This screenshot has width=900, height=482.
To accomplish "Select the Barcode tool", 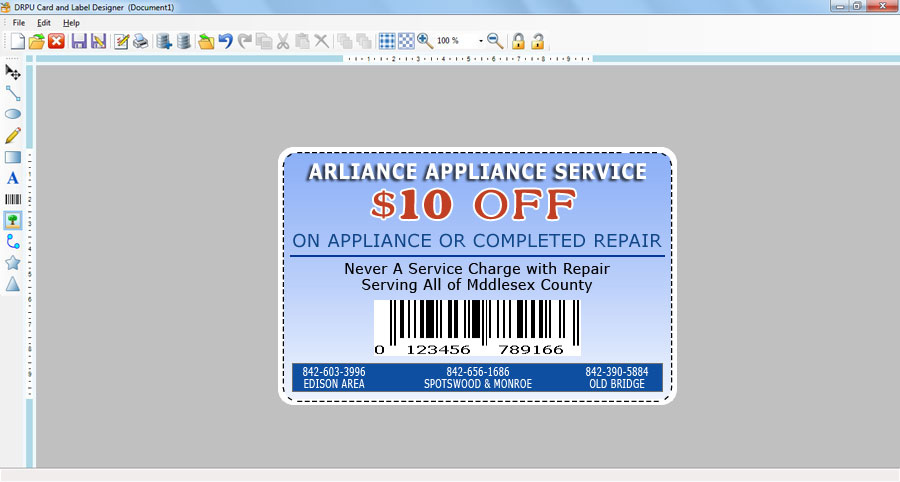I will (x=13, y=199).
